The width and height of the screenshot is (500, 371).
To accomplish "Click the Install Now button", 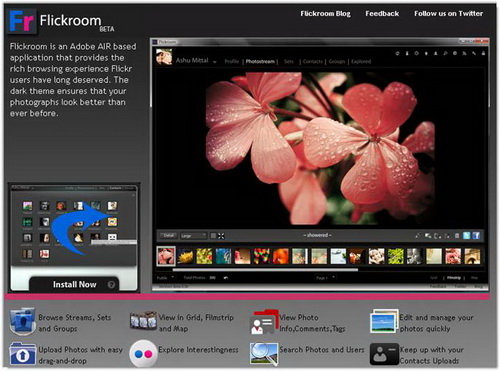I will [74, 284].
